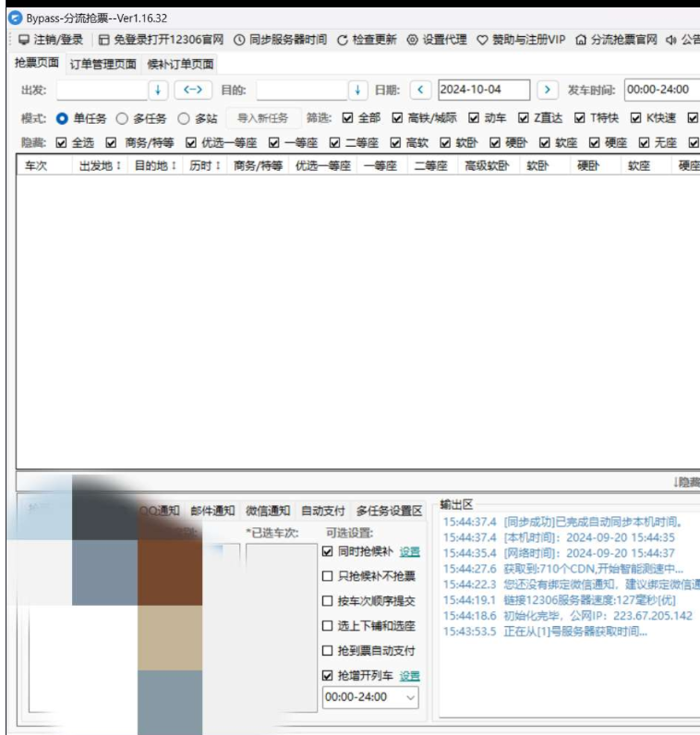Click the date field showing 2024-10-04
Screen dimensions: 700x735
tap(483, 90)
